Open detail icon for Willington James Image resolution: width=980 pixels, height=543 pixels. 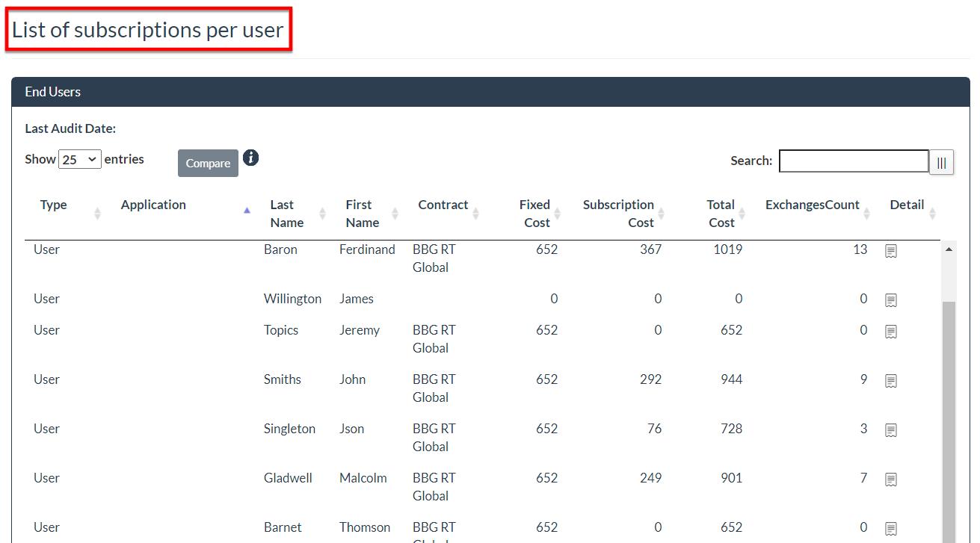[890, 300]
